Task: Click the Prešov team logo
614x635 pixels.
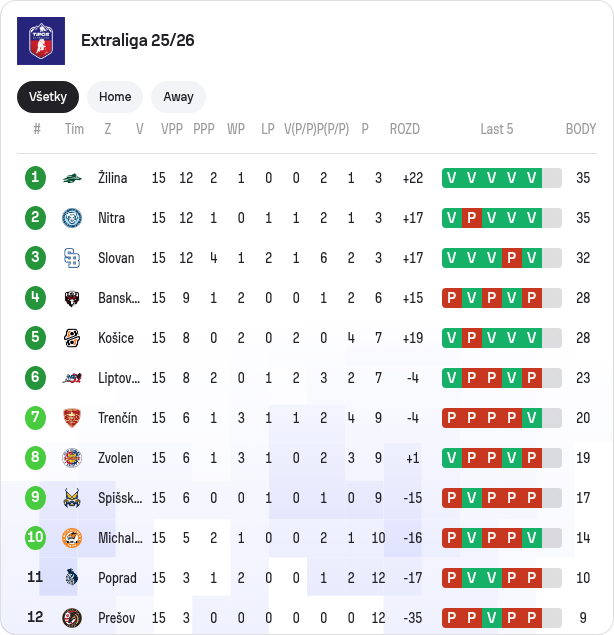Action: 71,617
